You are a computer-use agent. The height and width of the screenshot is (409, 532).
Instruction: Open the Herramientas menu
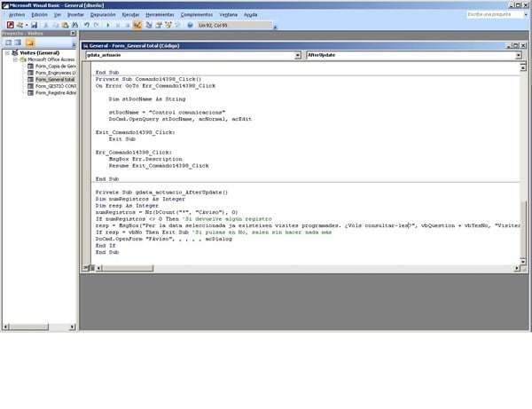pyautogui.click(x=160, y=15)
